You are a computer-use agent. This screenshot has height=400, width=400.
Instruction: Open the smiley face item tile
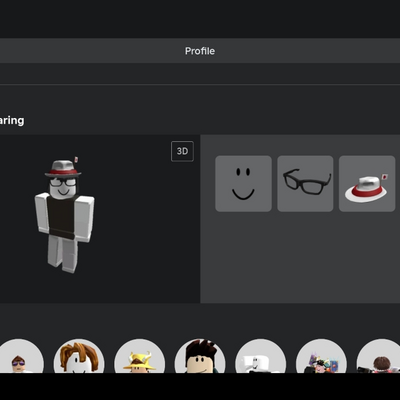coord(243,184)
